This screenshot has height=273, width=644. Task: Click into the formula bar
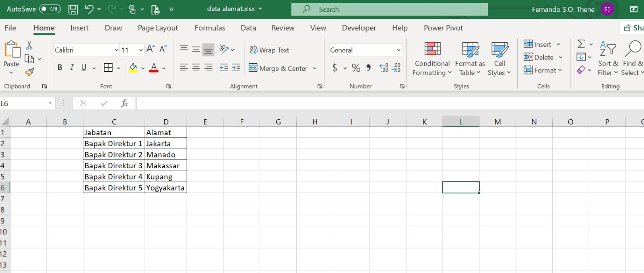pos(390,103)
